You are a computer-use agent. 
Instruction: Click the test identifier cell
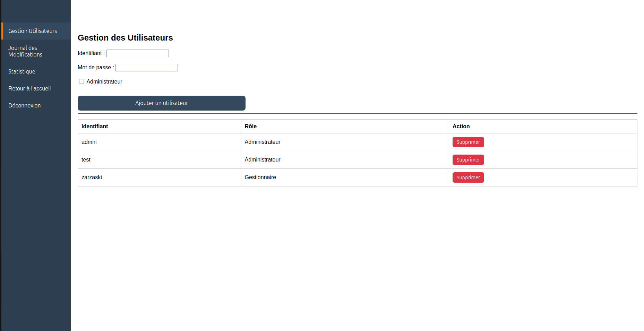[86, 160]
